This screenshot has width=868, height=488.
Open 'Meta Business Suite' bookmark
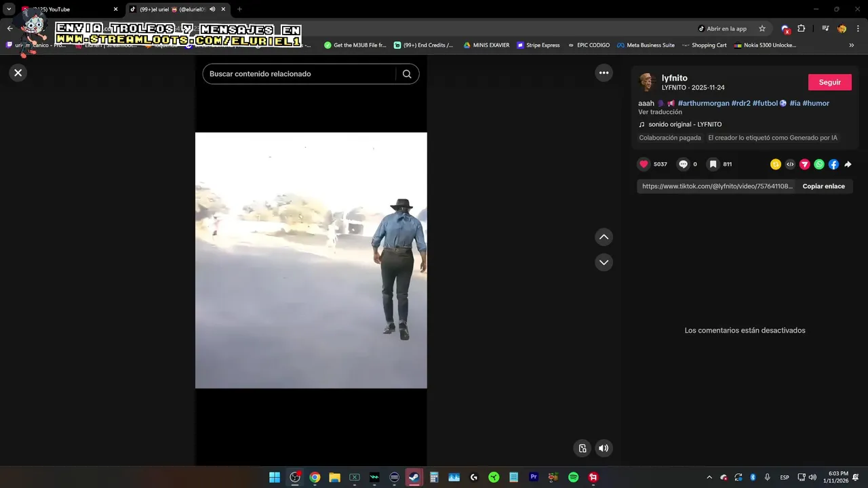click(646, 45)
